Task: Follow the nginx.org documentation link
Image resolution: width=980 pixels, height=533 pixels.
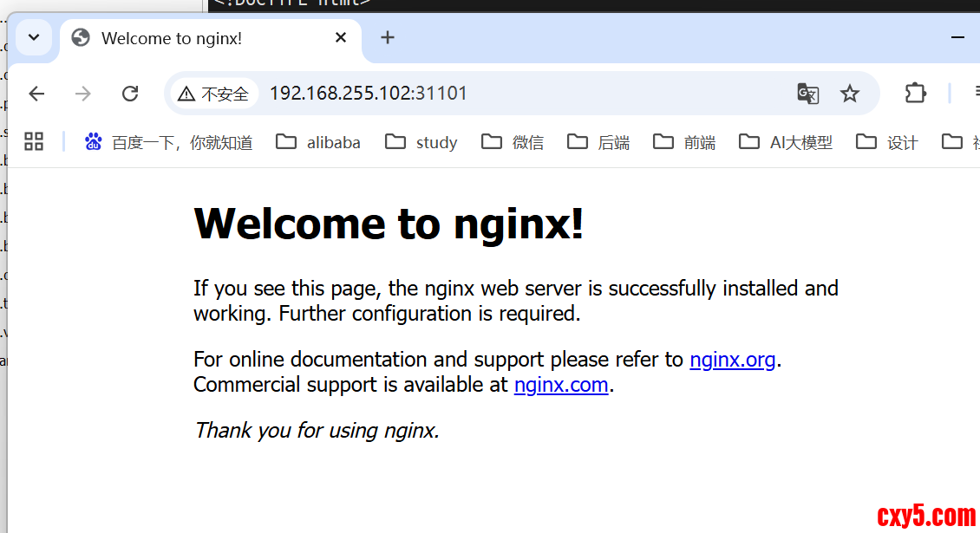Action: coord(732,359)
